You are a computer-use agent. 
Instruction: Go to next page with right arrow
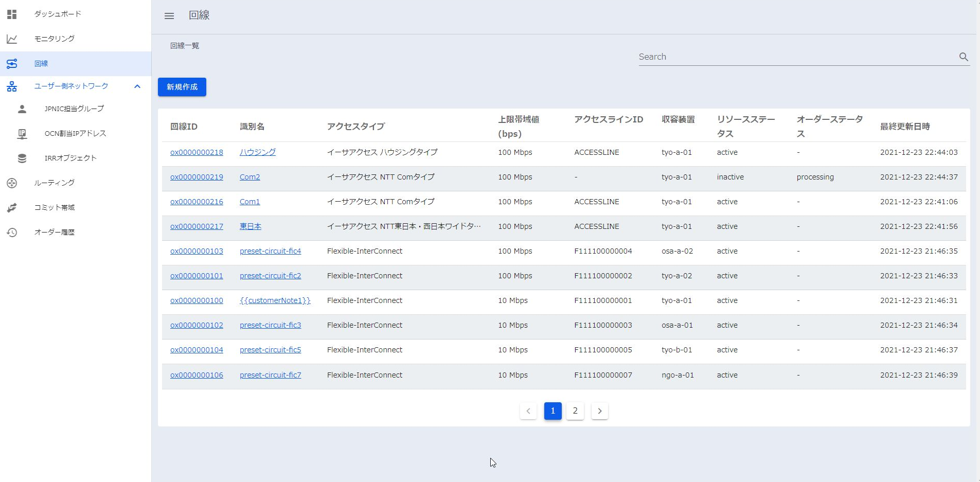[599, 411]
